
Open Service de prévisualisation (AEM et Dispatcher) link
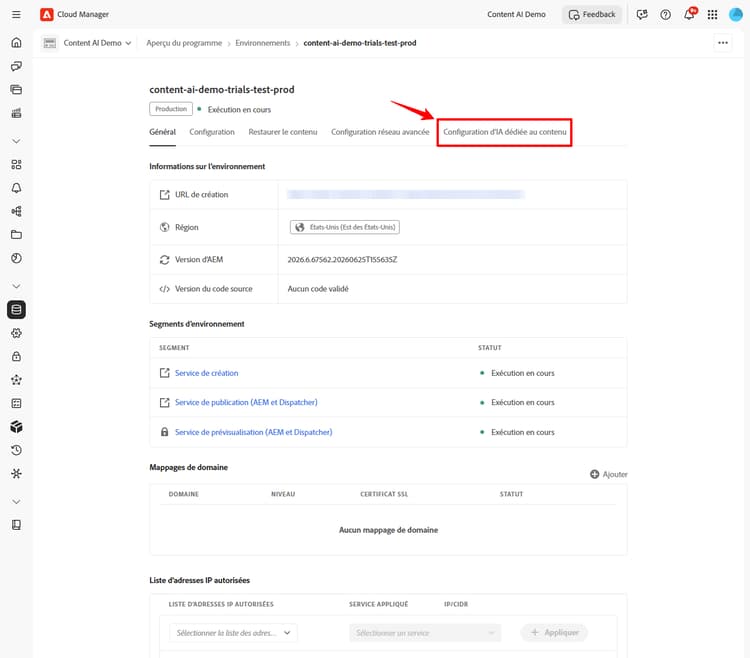point(254,432)
